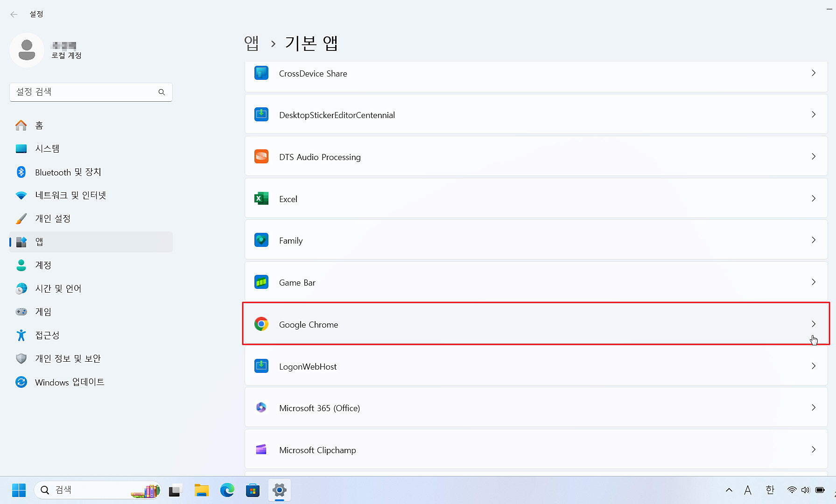836x504 pixels.
Task: Click the Settings gear taskbar icon
Action: click(279, 490)
